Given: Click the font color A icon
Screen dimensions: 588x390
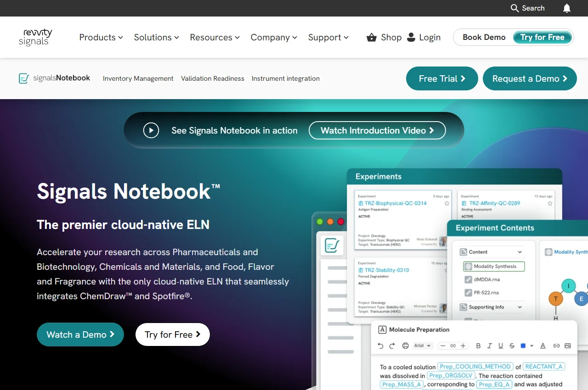Looking at the screenshot, I should click(x=543, y=346).
